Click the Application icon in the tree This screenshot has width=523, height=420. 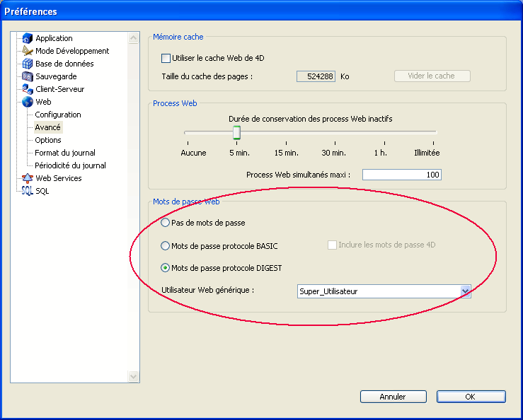(28, 38)
